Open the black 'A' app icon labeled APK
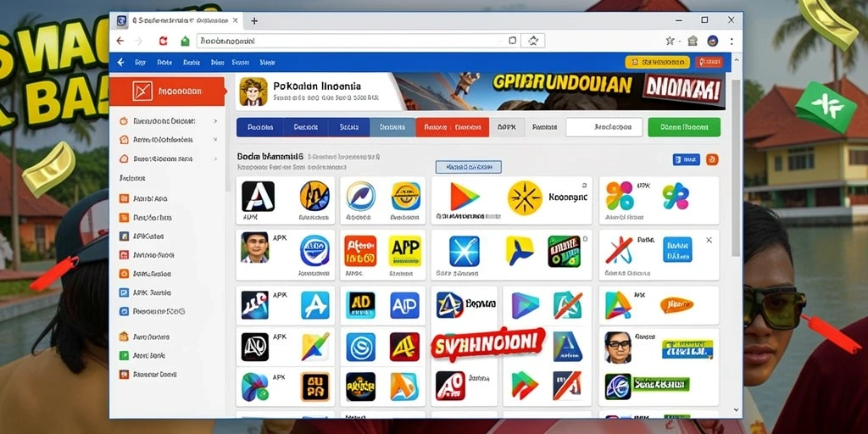The image size is (868, 434). (258, 197)
